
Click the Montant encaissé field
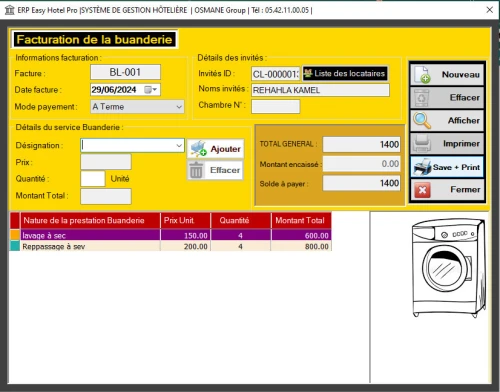[361, 164]
